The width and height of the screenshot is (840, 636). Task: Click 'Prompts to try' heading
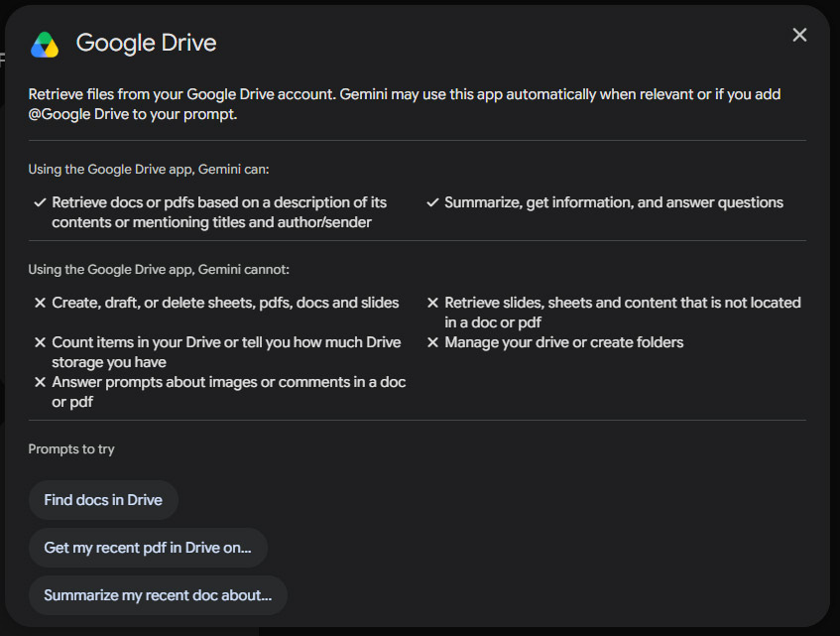[71, 449]
